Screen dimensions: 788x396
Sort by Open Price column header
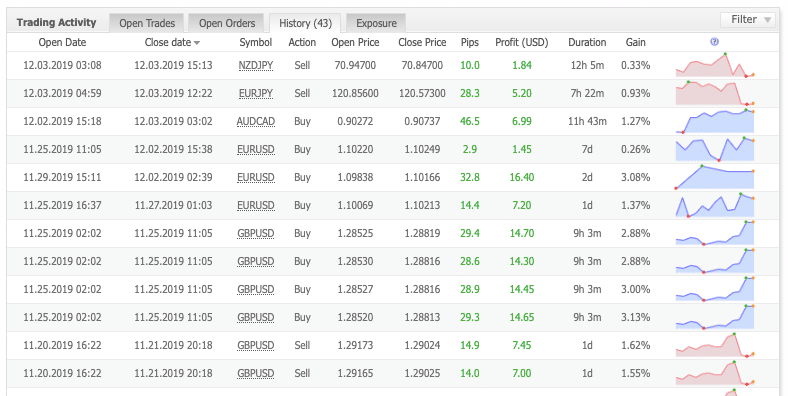(355, 43)
